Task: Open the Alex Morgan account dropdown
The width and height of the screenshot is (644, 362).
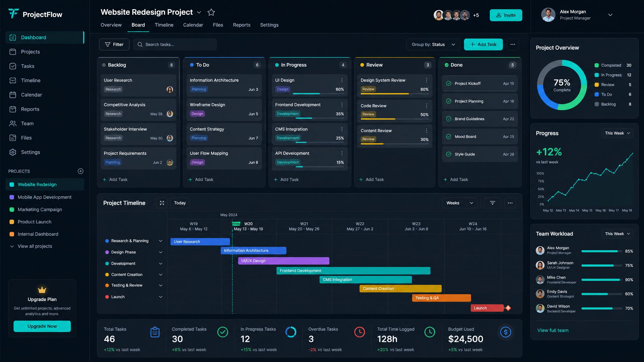Action: [x=610, y=15]
